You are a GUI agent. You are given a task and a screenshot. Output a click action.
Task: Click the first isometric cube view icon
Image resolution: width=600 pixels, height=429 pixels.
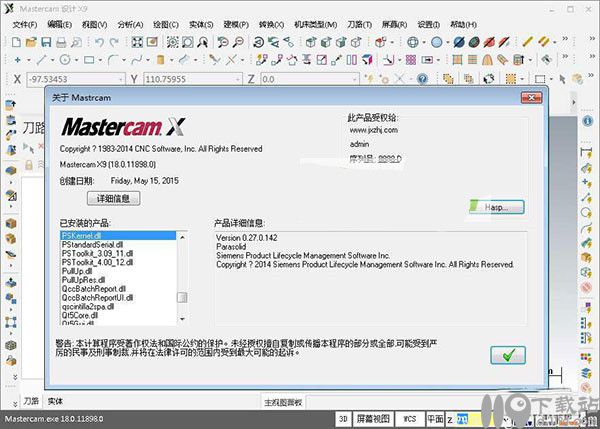[x=311, y=42]
